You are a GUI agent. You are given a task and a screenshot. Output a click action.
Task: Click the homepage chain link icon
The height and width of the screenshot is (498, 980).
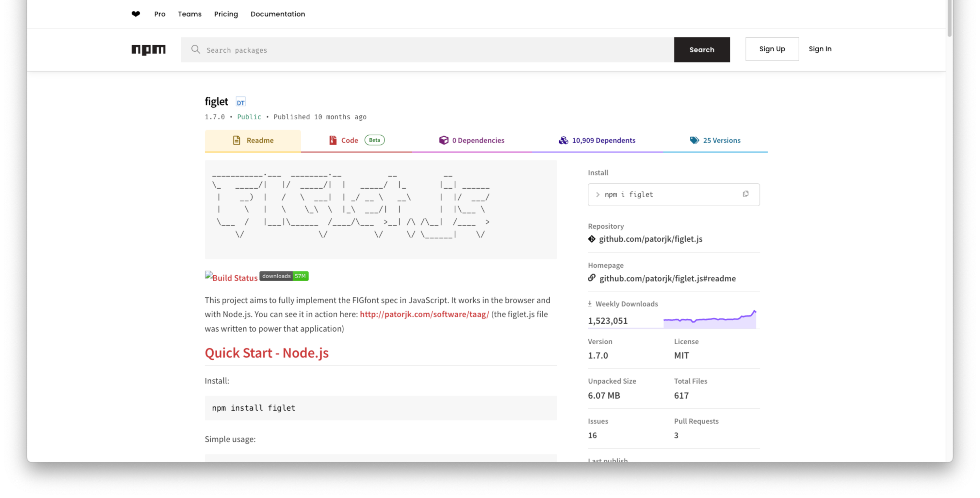[x=592, y=278]
